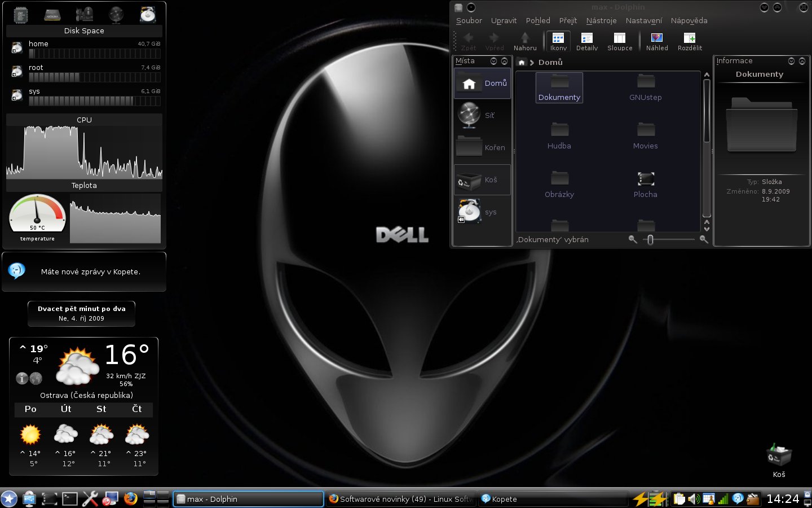Image resolution: width=812 pixels, height=508 pixels.
Task: Open the Dolphin window menu icon
Action: pyautogui.click(x=458, y=7)
